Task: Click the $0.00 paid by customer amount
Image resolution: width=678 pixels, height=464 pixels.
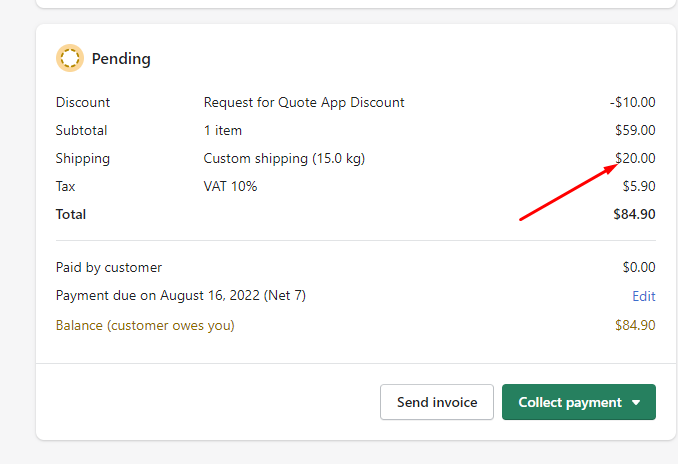Action: click(x=639, y=267)
